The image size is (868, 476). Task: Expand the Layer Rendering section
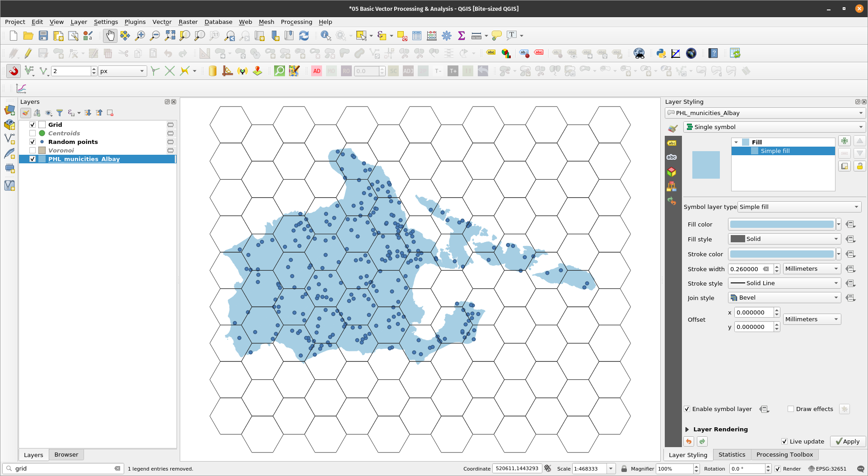pyautogui.click(x=687, y=429)
